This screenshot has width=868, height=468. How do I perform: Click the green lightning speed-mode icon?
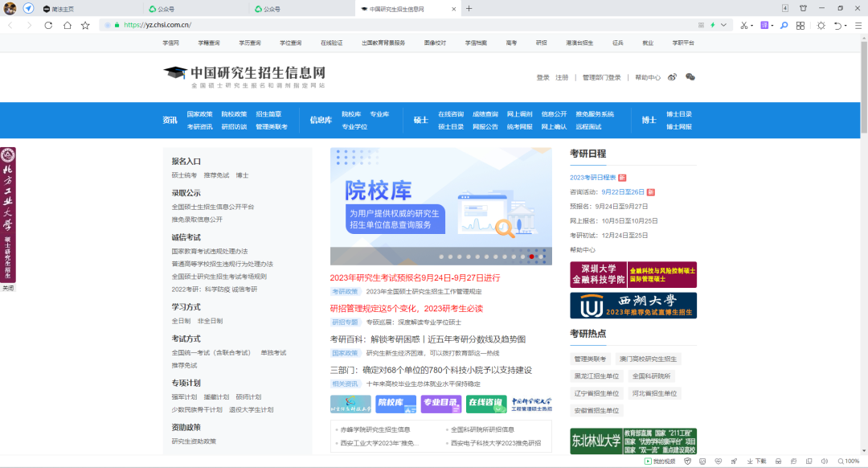pyautogui.click(x=712, y=25)
